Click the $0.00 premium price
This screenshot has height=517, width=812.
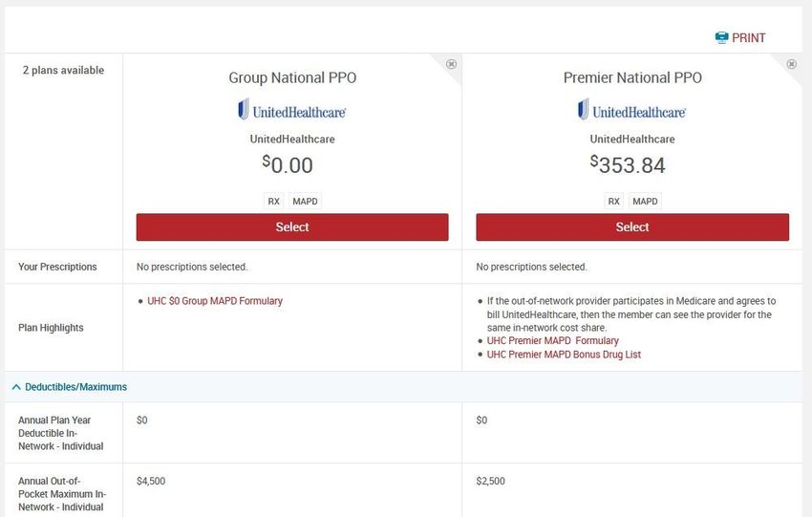tap(288, 165)
